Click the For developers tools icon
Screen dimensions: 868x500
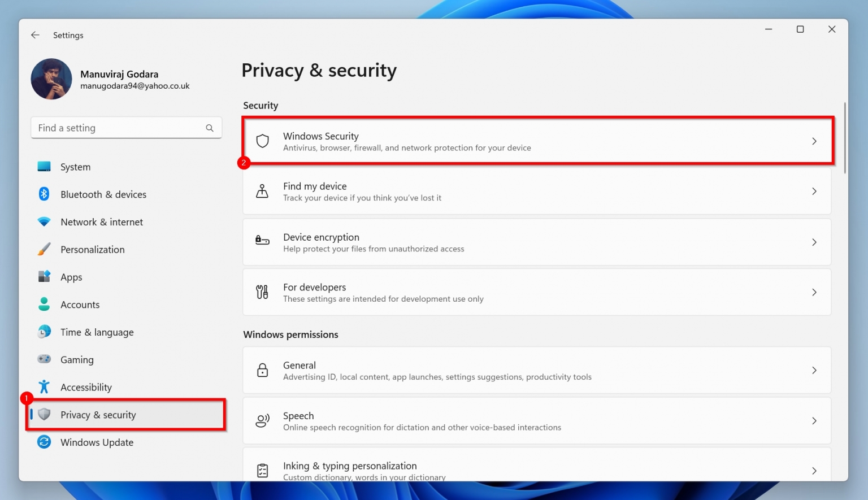pyautogui.click(x=262, y=292)
